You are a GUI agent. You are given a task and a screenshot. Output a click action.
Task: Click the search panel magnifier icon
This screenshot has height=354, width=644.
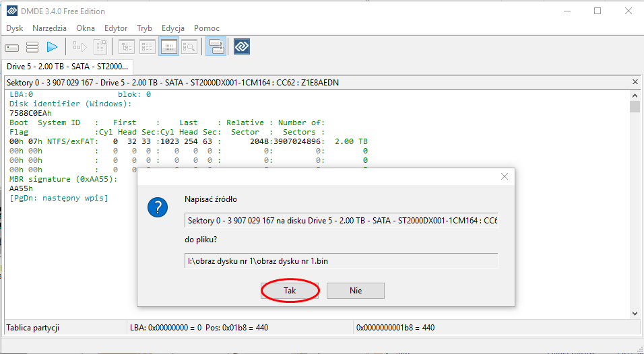pos(189,47)
